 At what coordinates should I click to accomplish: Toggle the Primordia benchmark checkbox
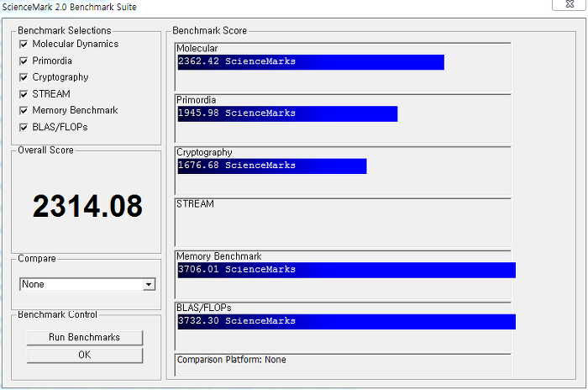(x=24, y=61)
